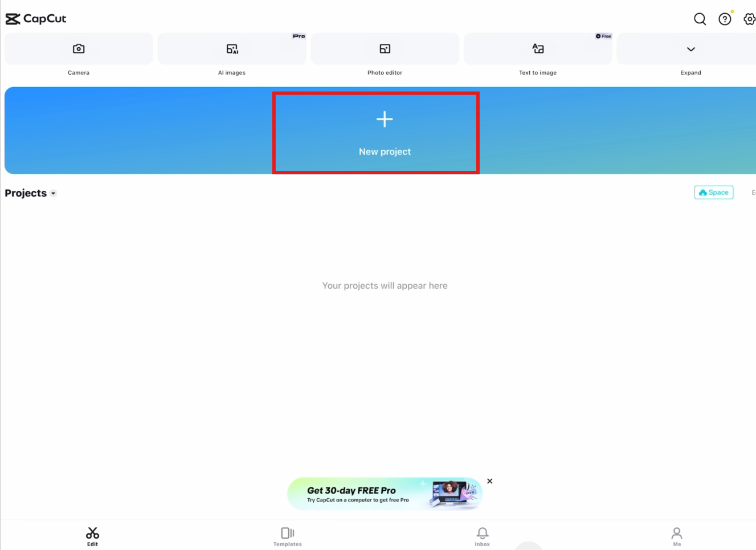The image size is (756, 550).
Task: Expand the extra tools row with Expand chevron
Action: pos(690,48)
